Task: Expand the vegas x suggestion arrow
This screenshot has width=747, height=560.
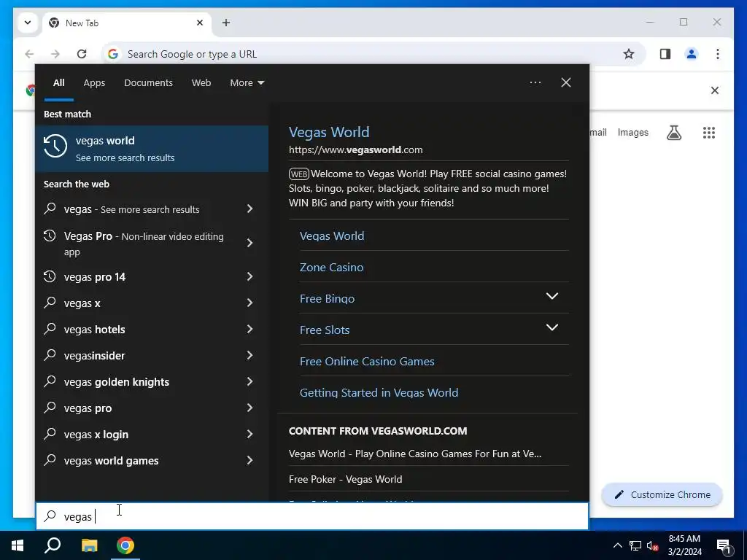Action: (x=249, y=303)
